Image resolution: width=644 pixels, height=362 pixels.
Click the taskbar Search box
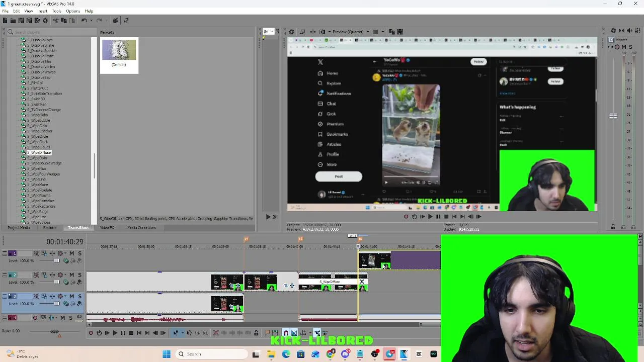(x=212, y=354)
